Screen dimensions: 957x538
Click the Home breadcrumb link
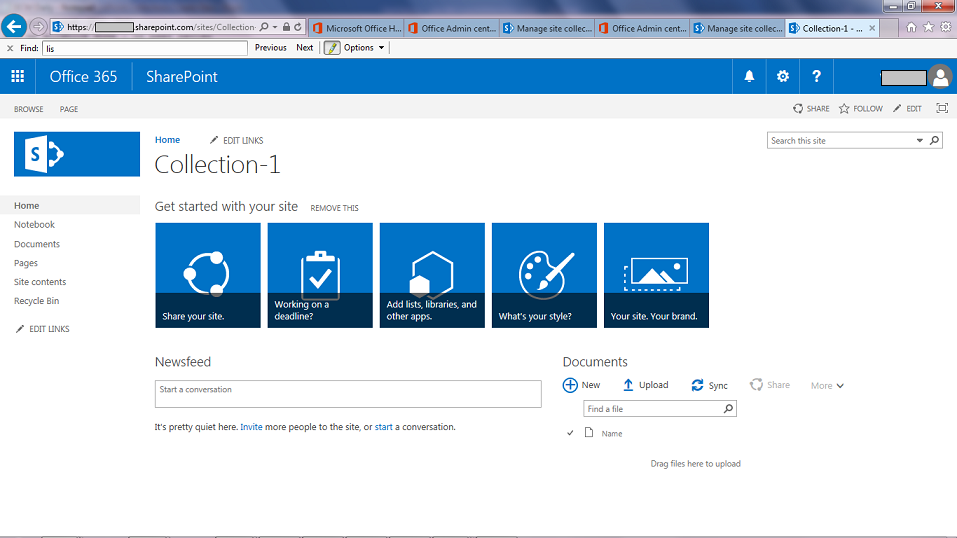(167, 140)
